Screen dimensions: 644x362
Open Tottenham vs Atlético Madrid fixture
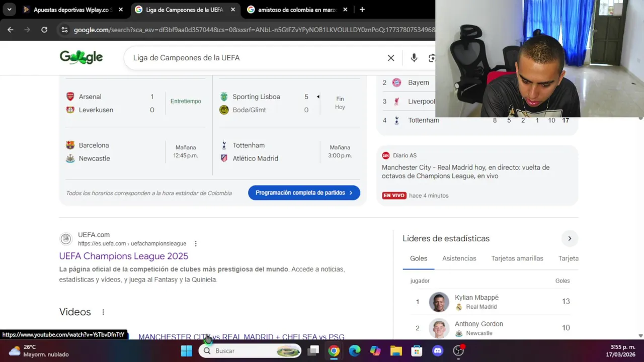[289, 152]
